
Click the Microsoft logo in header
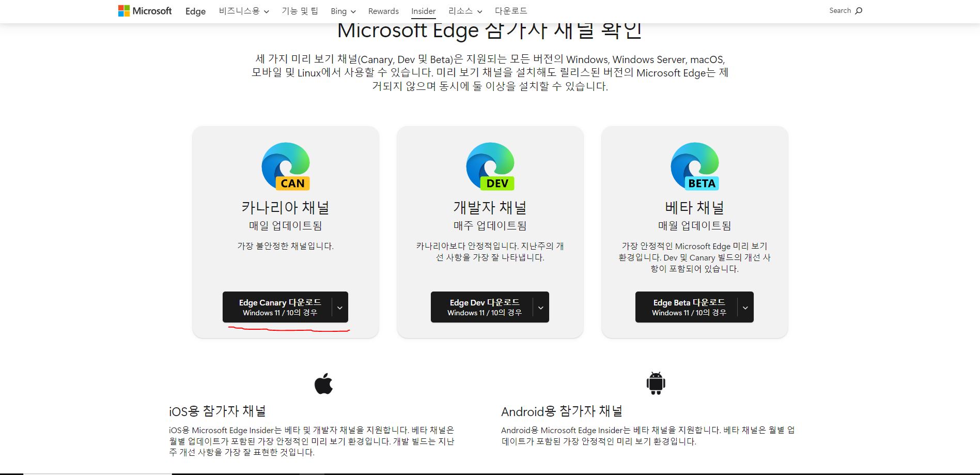(x=145, y=11)
